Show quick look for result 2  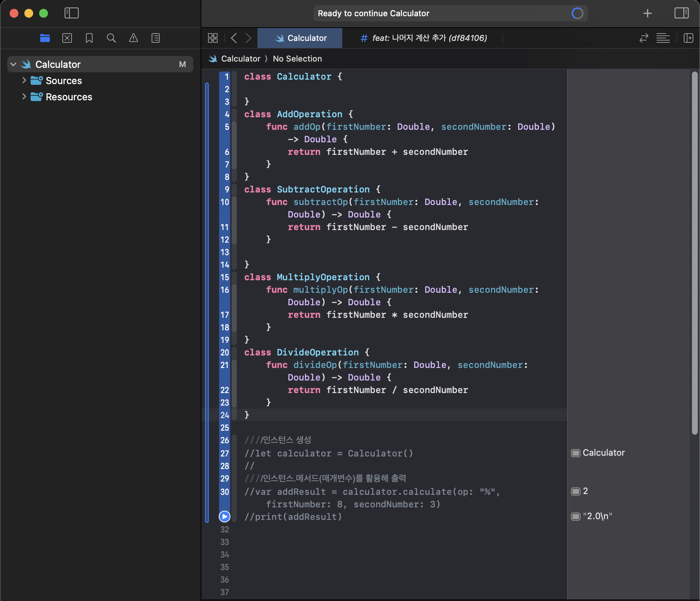pos(575,491)
